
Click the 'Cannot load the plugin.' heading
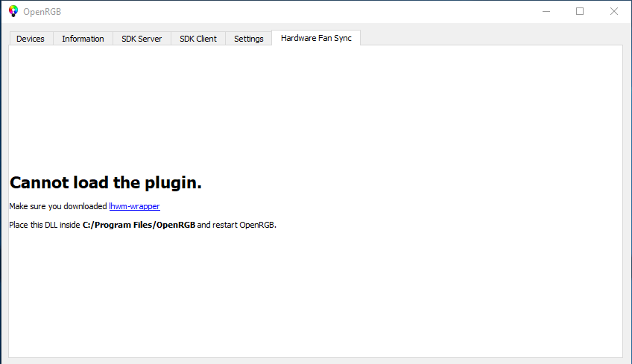coord(106,183)
